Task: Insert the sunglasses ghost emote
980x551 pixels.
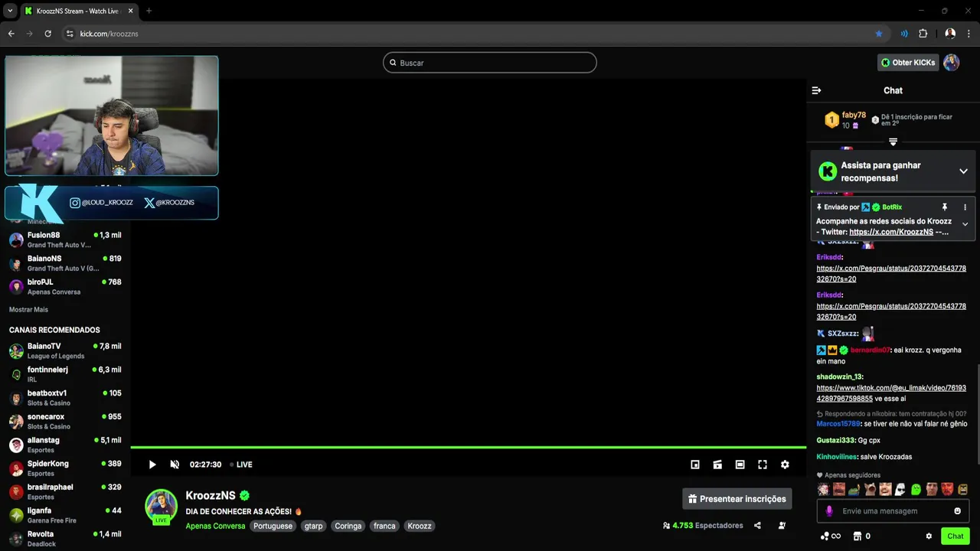Action: (900, 489)
